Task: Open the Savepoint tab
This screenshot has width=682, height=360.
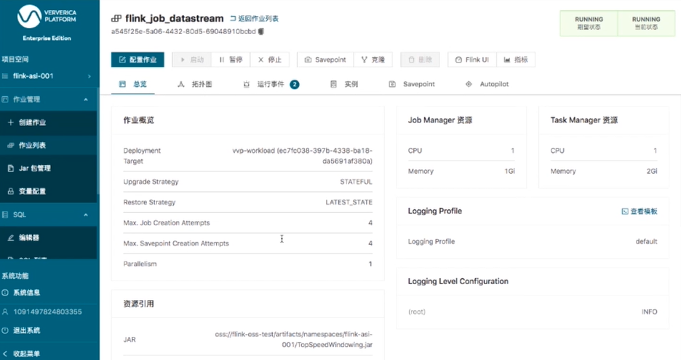Action: click(411, 84)
